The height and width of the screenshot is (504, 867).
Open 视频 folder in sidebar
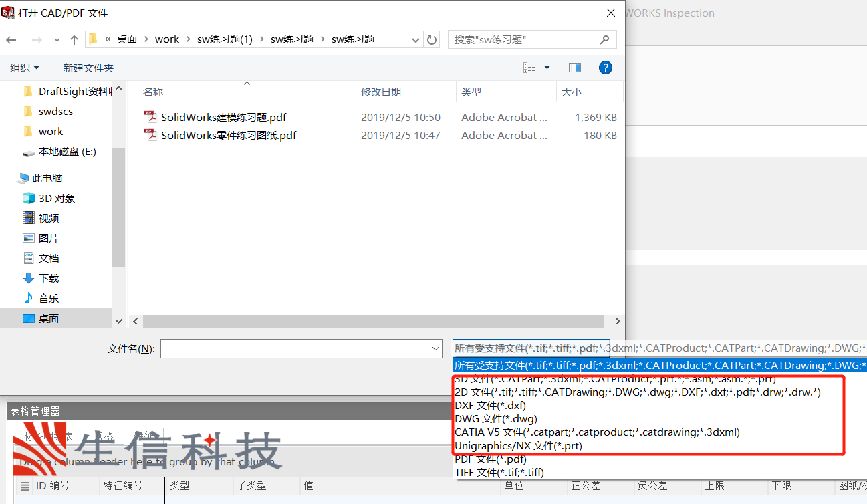[x=41, y=218]
